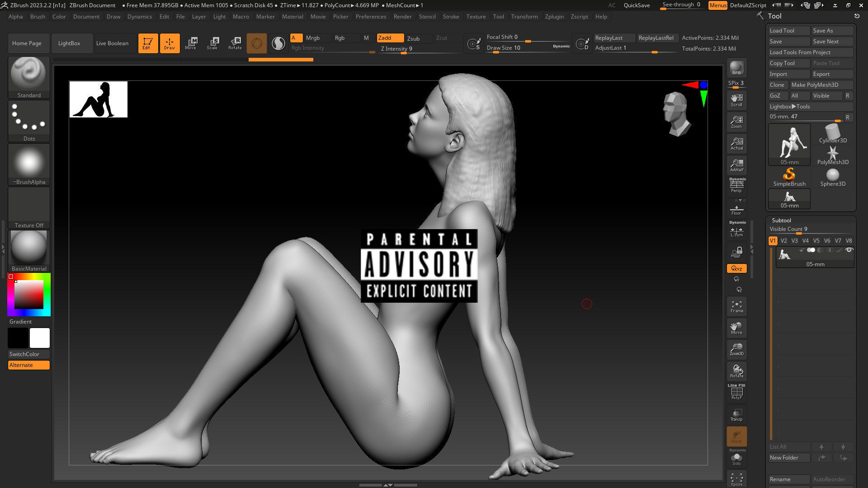The height and width of the screenshot is (488, 868).
Task: Click the Z Intensity slider
Action: 419,49
